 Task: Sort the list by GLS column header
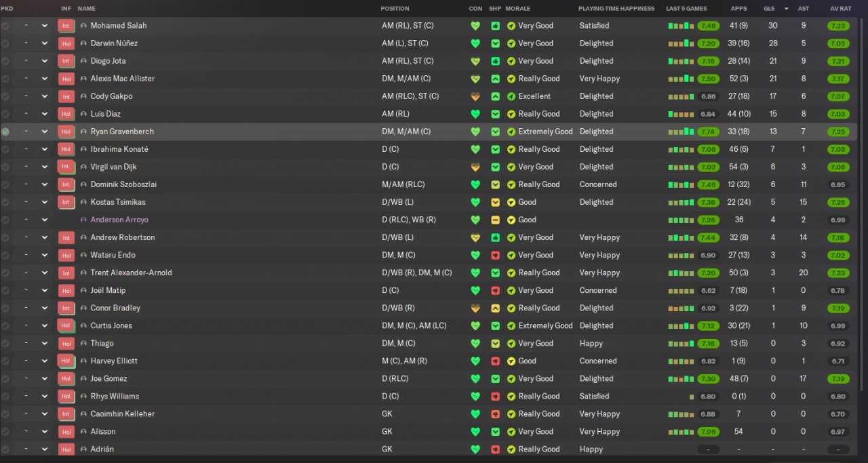[769, 9]
